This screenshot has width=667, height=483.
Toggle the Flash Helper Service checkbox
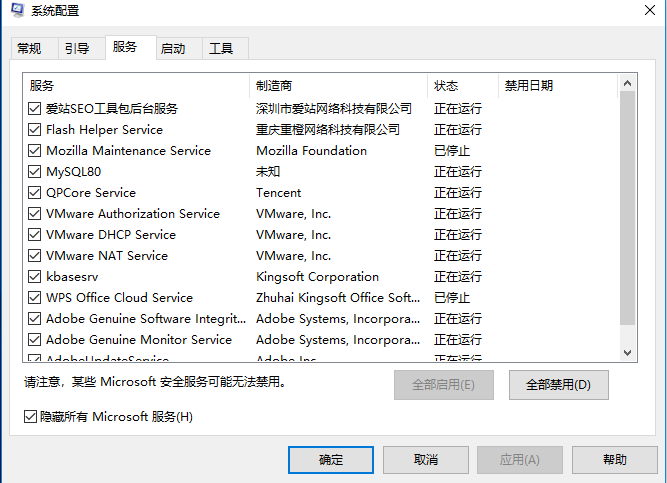pyautogui.click(x=35, y=130)
